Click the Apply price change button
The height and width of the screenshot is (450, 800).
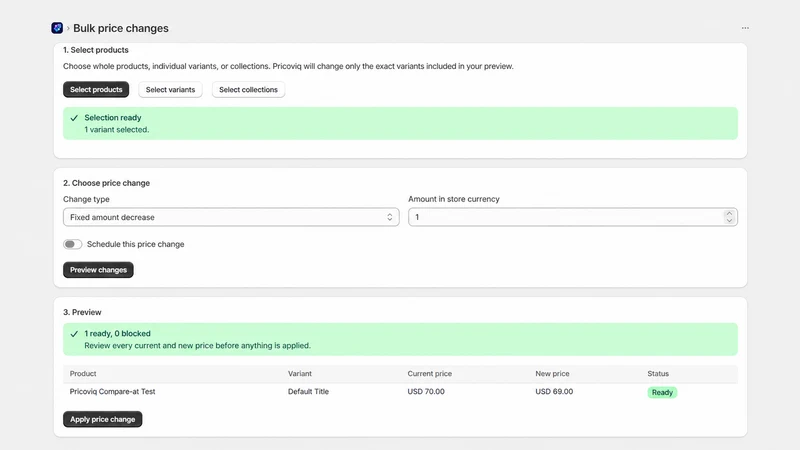point(103,419)
